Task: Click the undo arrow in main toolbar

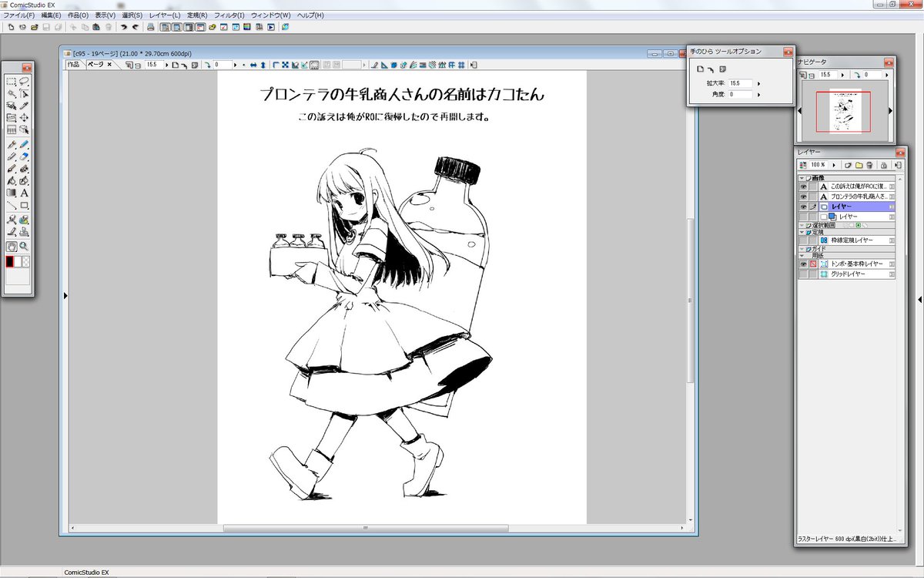Action: point(123,27)
